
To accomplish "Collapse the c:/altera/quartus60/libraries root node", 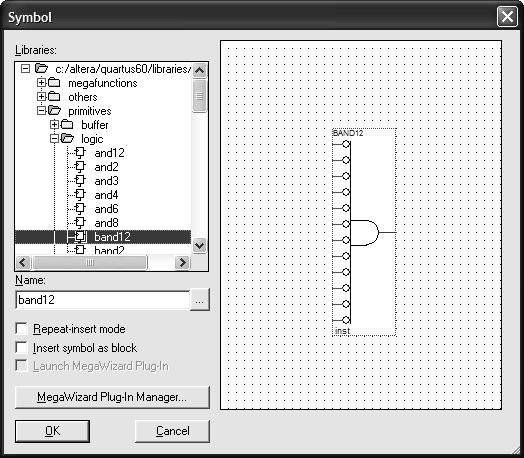I will pyautogui.click(x=25, y=68).
